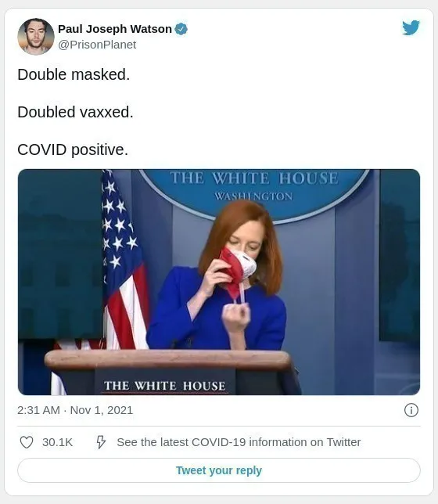
Task: Click the COVID positive. text line
Action: point(73,149)
